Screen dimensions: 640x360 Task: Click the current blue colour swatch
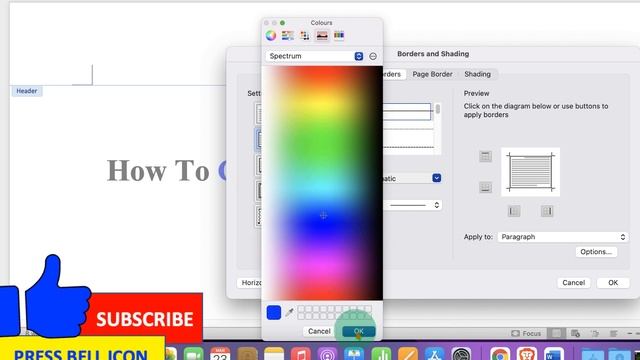[x=273, y=313]
